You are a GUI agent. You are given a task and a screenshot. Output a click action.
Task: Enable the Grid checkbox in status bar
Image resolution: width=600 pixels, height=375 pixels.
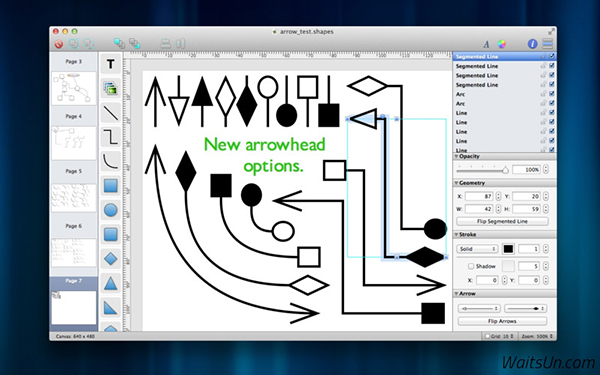tap(487, 336)
